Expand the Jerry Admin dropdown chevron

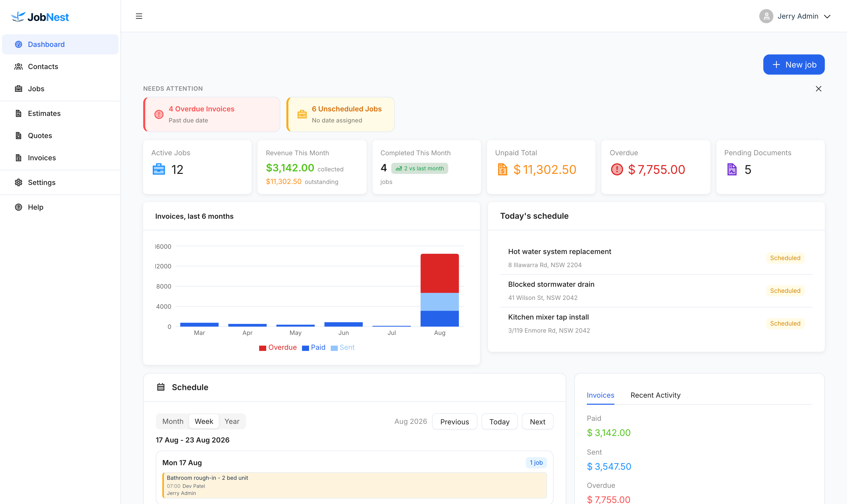(827, 16)
